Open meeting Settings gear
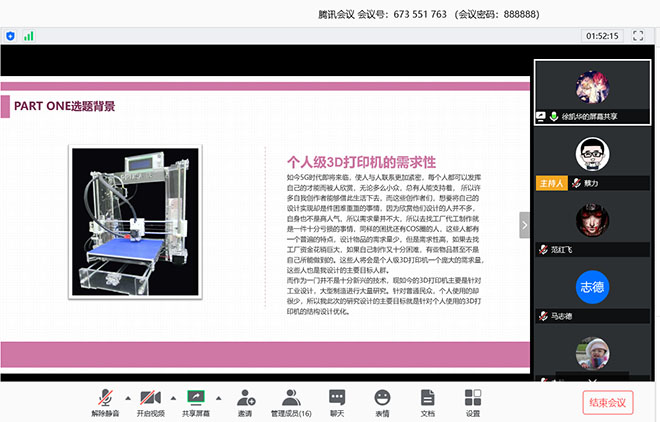This screenshot has height=422, width=660. click(x=473, y=398)
